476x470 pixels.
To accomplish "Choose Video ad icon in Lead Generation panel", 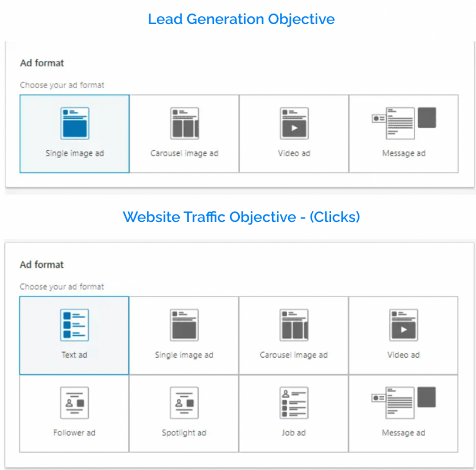I will [294, 123].
